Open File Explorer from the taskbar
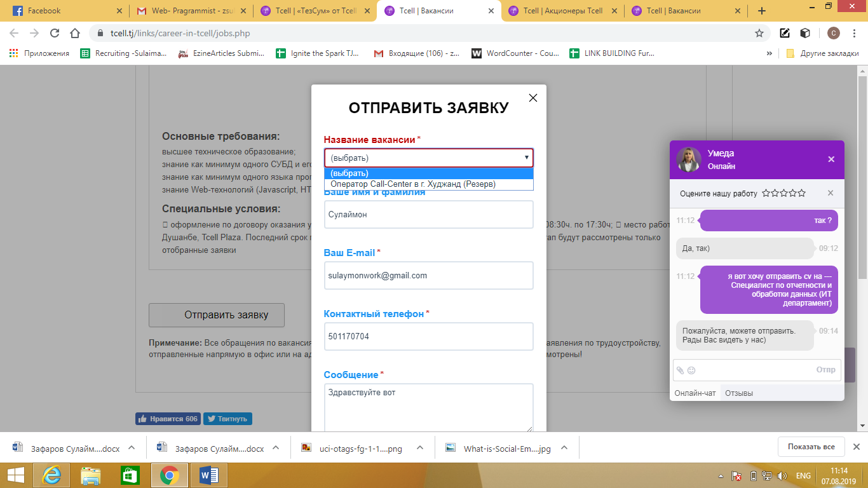This screenshot has width=868, height=488. coord(91,475)
